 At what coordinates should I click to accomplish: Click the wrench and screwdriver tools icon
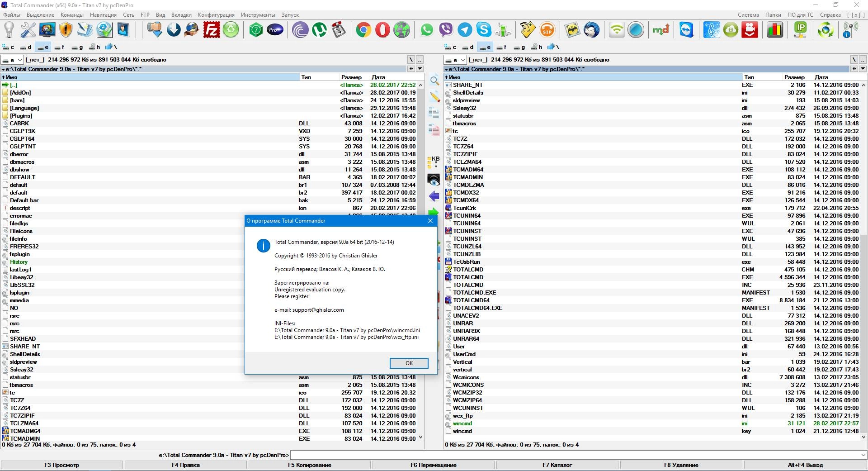point(28,30)
